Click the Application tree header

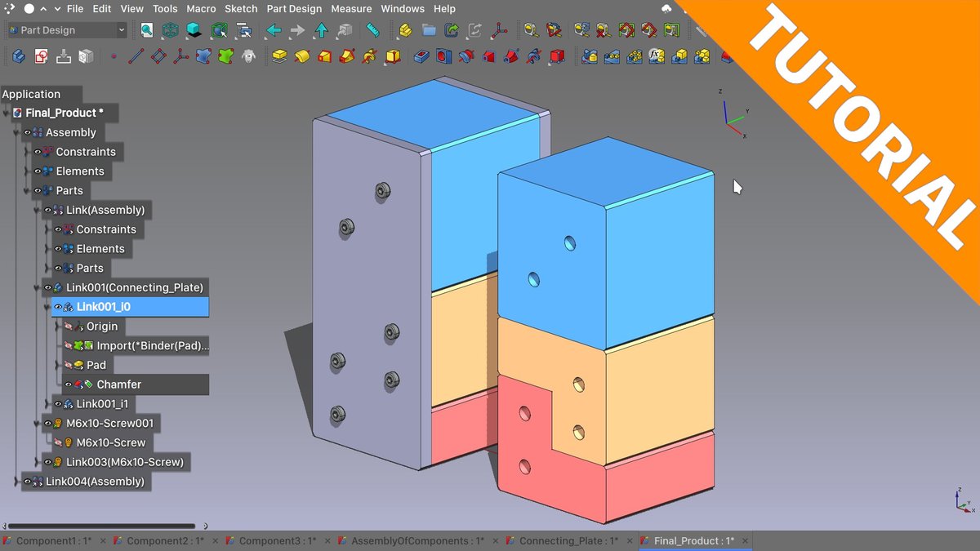pos(31,94)
